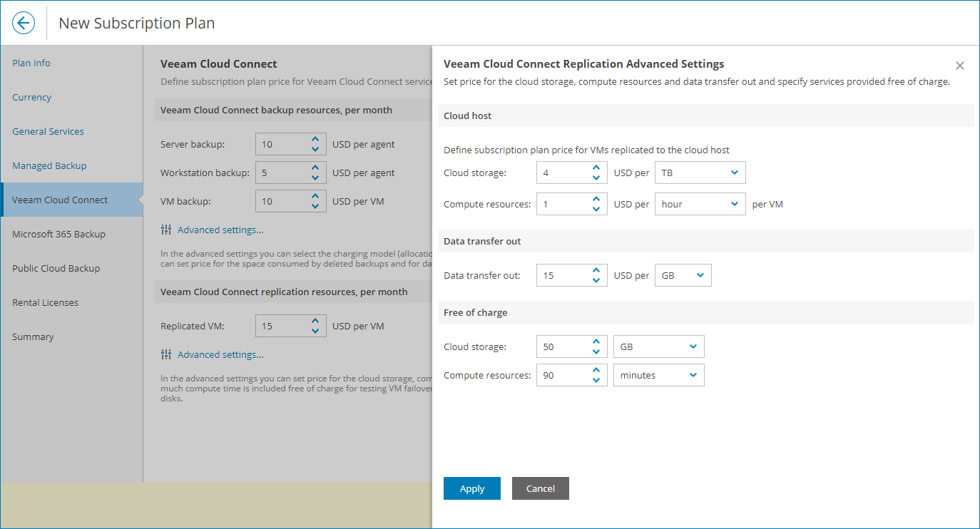The width and height of the screenshot is (980, 529).
Task: Apply the replication advanced settings
Action: point(471,488)
